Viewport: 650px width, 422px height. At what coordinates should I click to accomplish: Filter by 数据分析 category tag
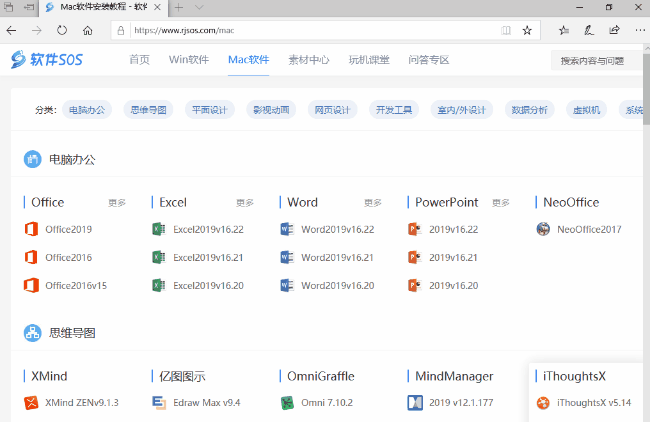pyautogui.click(x=529, y=110)
